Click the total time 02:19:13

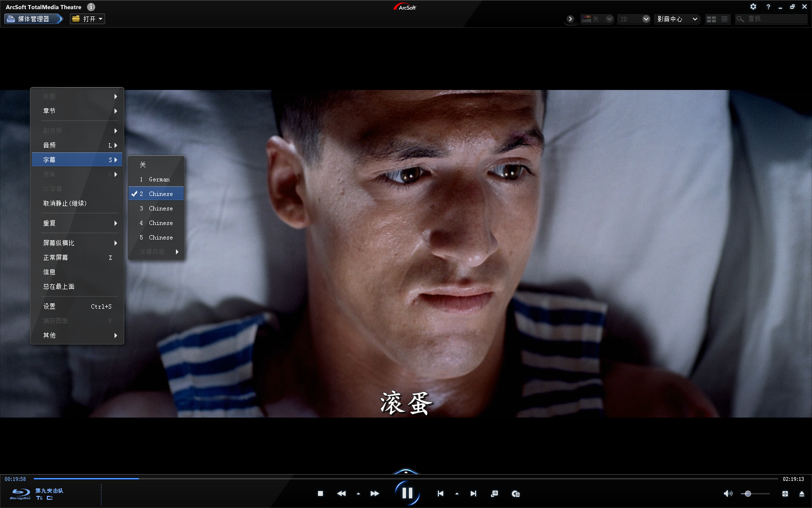793,479
